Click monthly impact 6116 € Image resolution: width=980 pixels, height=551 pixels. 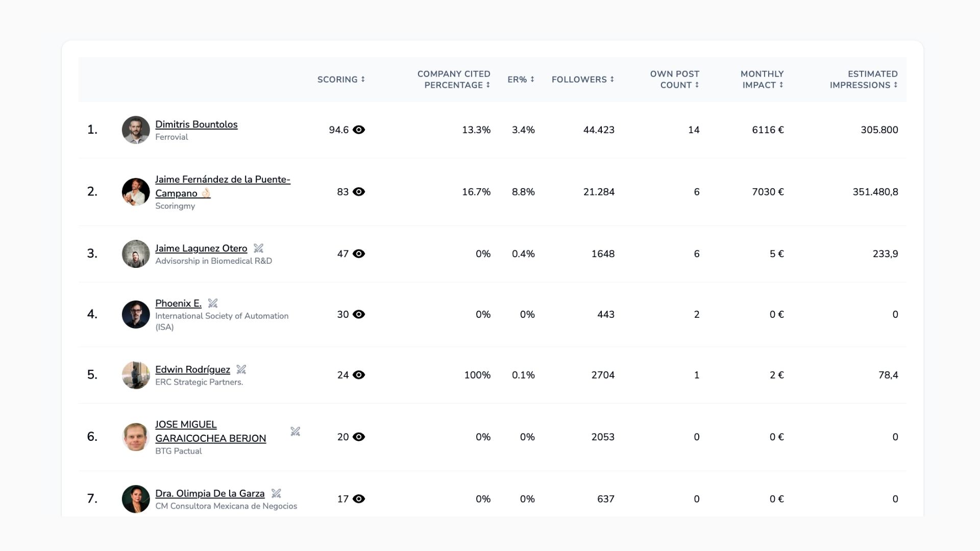pos(768,130)
